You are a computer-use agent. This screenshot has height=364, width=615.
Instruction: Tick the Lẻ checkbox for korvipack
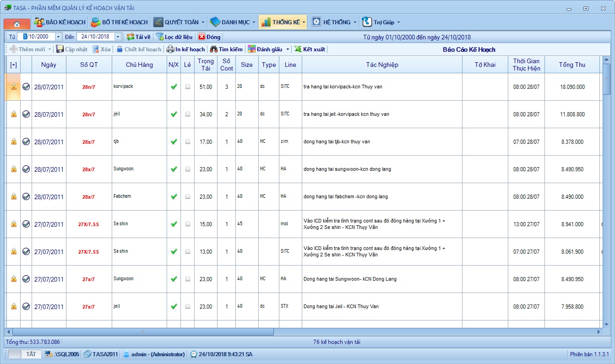point(187,87)
